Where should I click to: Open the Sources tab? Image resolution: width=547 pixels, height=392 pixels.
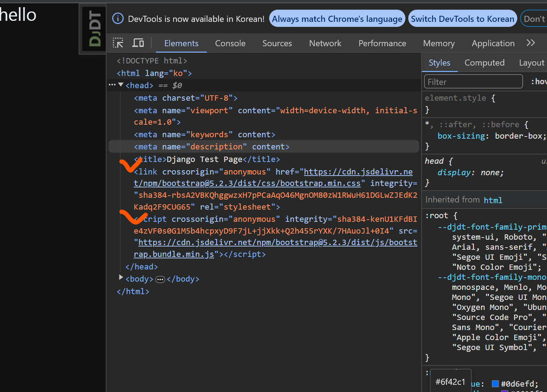click(x=277, y=43)
